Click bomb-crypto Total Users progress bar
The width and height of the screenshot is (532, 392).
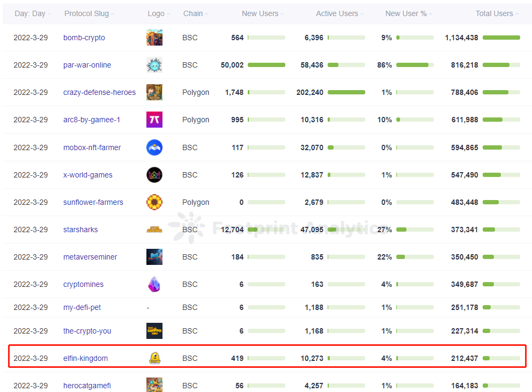(x=501, y=38)
